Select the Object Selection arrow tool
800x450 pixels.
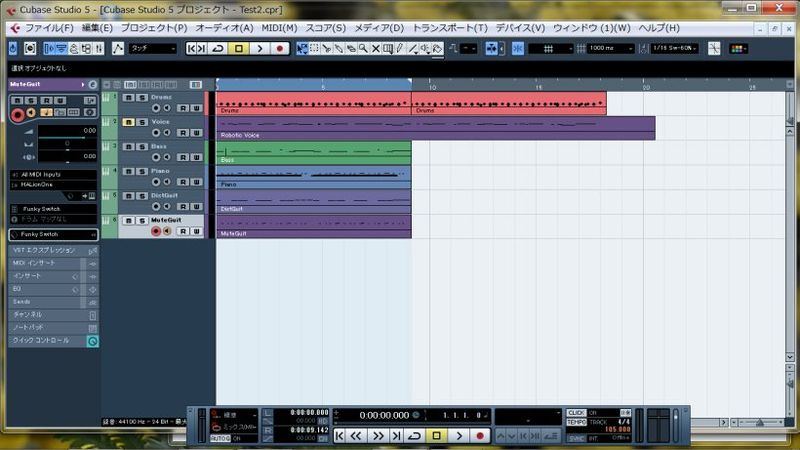click(x=302, y=48)
